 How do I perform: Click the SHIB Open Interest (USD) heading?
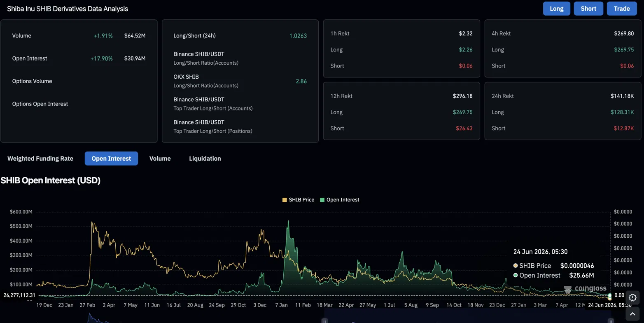51,180
